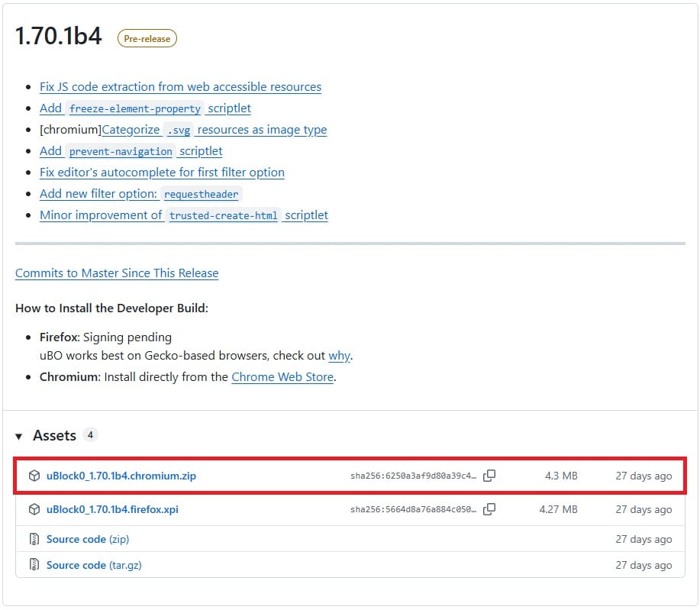Copy sha256 hash of chromium.zip asset
The height and width of the screenshot is (610, 700).
click(489, 476)
